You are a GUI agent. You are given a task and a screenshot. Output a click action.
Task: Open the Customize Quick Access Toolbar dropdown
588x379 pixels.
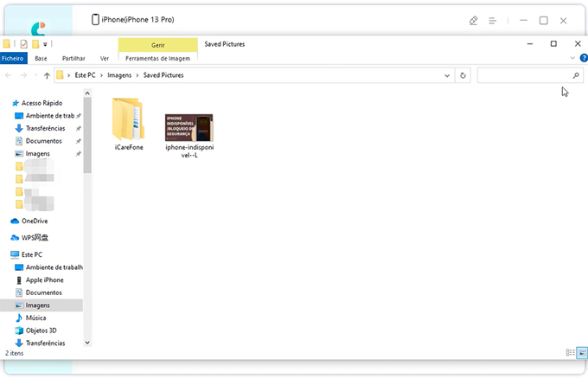pos(45,44)
